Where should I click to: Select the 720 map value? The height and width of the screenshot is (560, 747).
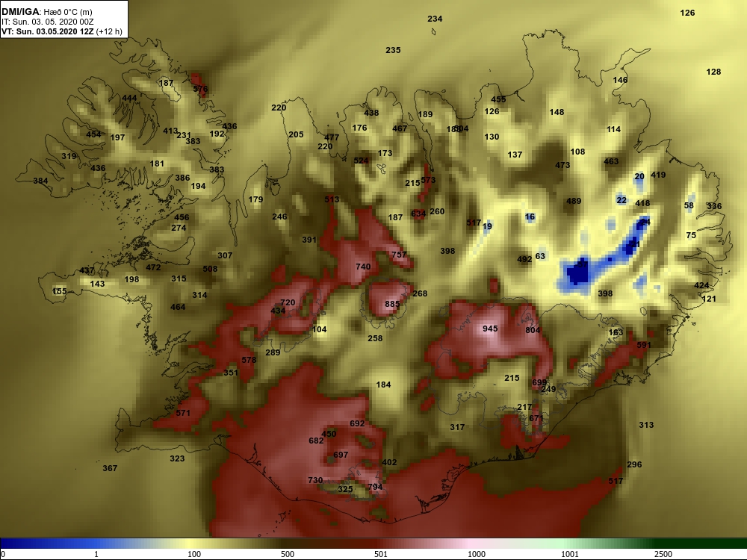tap(288, 302)
